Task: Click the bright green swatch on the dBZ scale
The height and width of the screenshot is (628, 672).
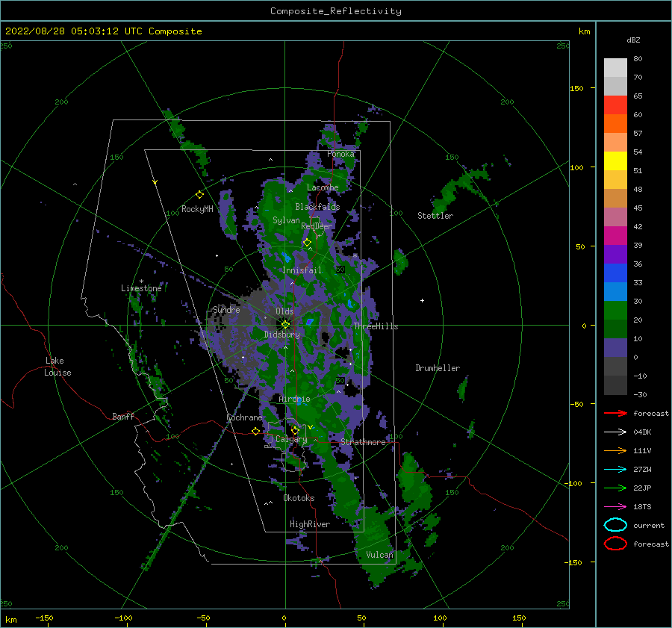Action: pyautogui.click(x=615, y=311)
